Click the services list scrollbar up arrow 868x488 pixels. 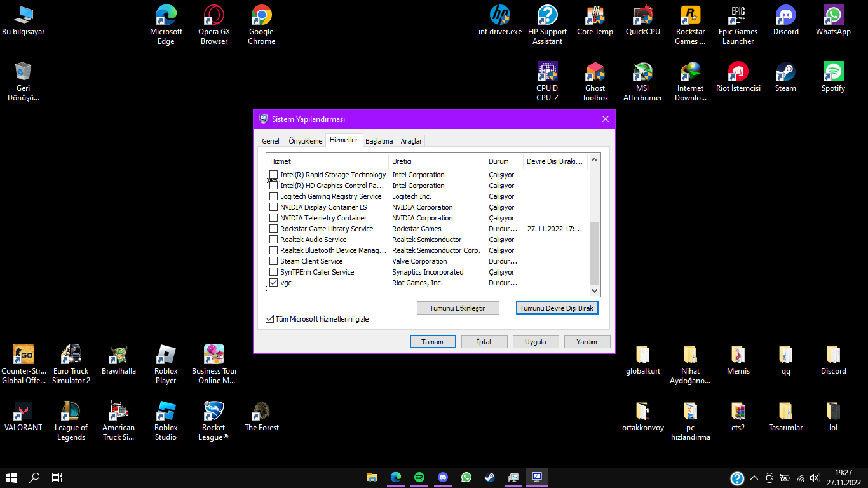595,160
